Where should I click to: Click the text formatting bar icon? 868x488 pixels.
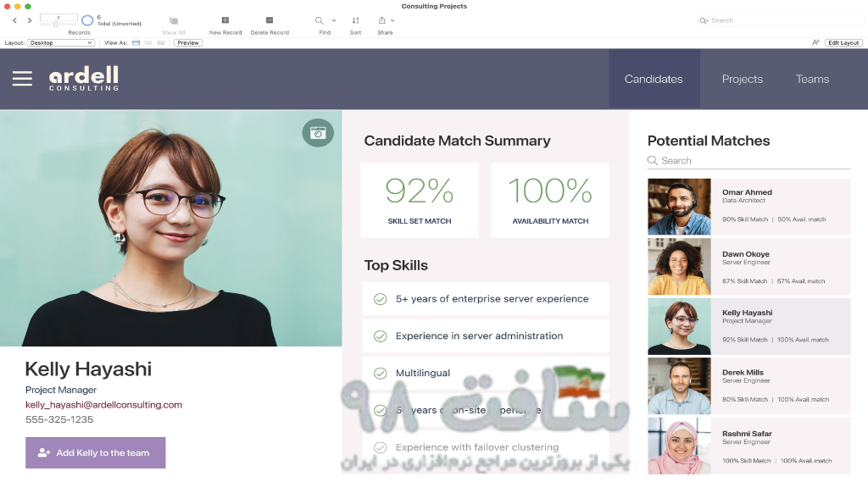point(815,42)
